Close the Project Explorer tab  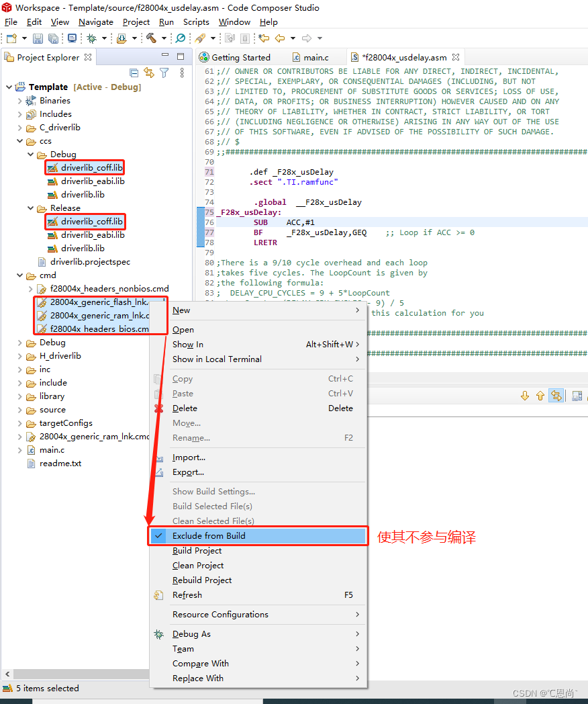point(88,58)
